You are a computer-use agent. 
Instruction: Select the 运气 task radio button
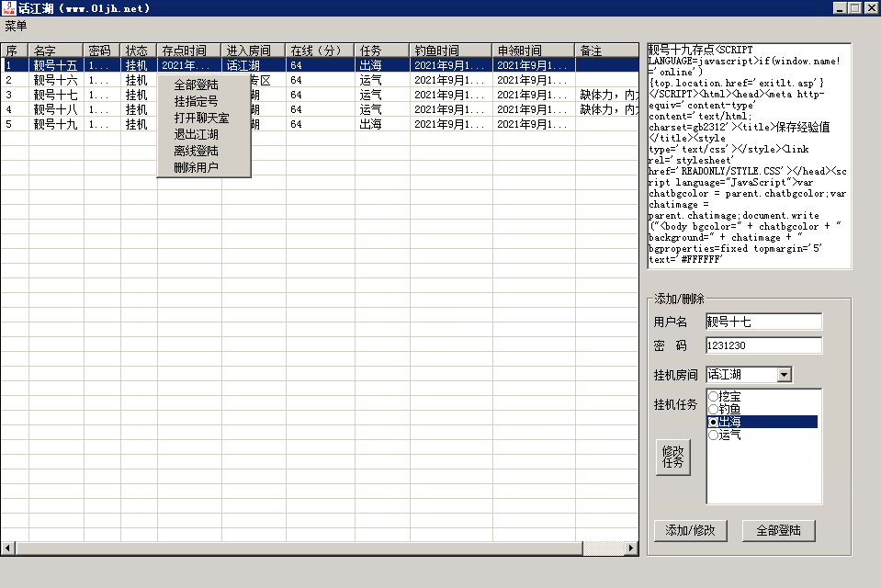pos(713,435)
